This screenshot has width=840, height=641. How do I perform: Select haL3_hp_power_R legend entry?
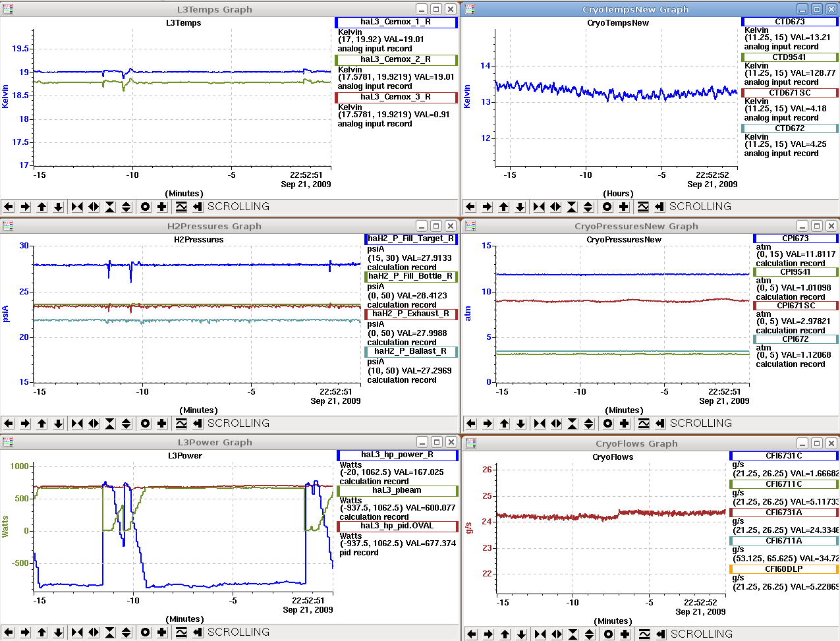pos(397,455)
